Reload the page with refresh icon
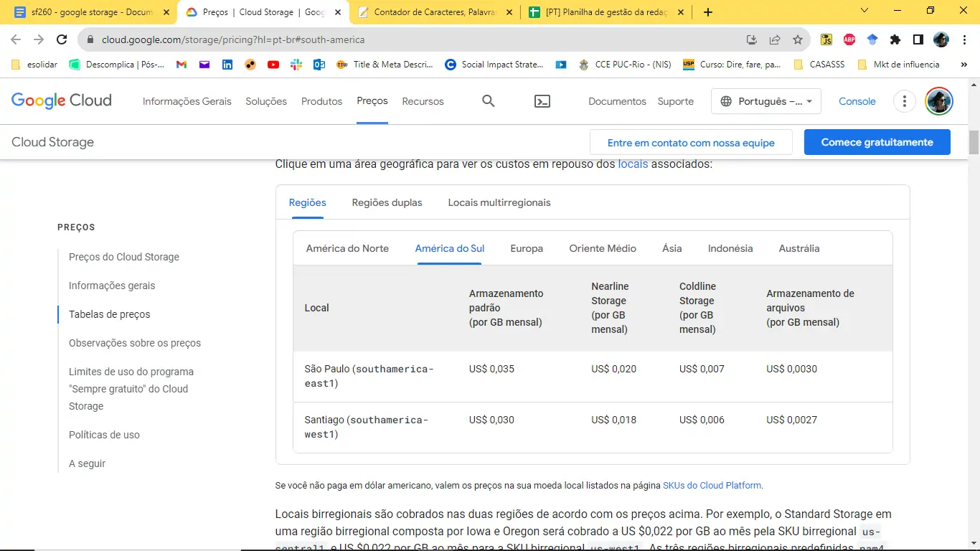980x551 pixels. (62, 40)
